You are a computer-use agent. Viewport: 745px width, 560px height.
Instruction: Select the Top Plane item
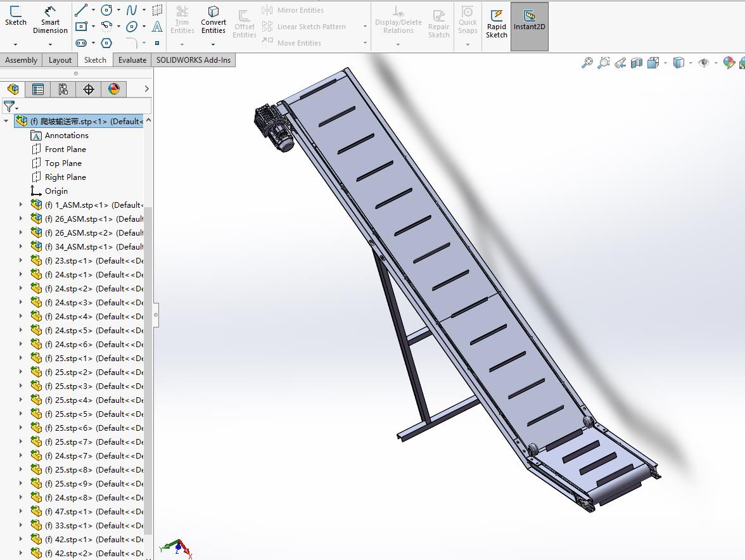pos(63,163)
